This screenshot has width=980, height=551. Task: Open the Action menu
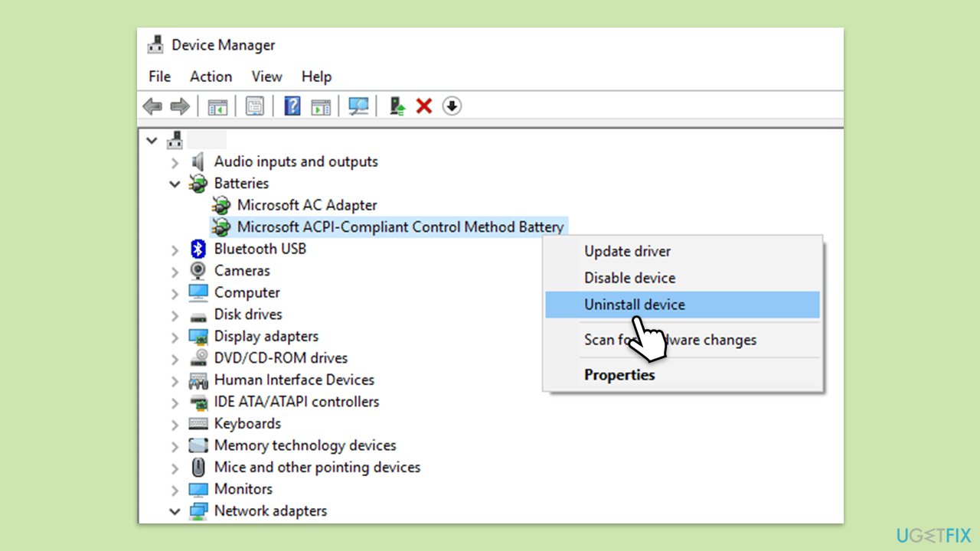click(x=211, y=77)
